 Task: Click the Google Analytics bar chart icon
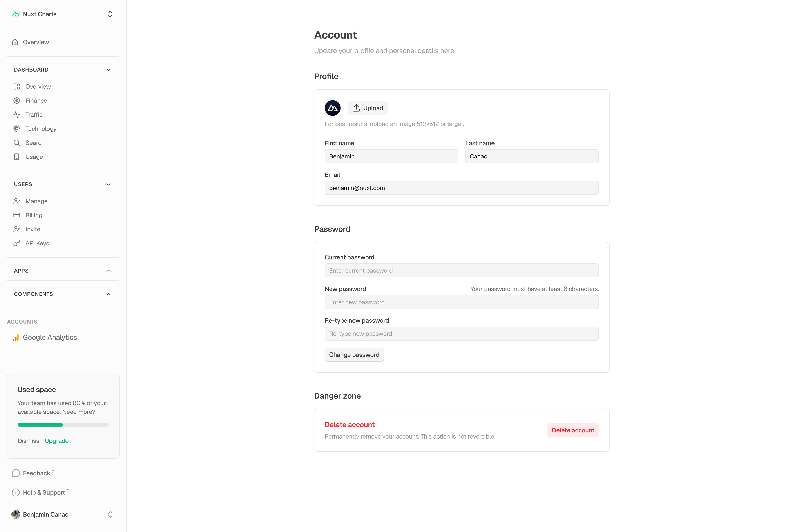[16, 338]
